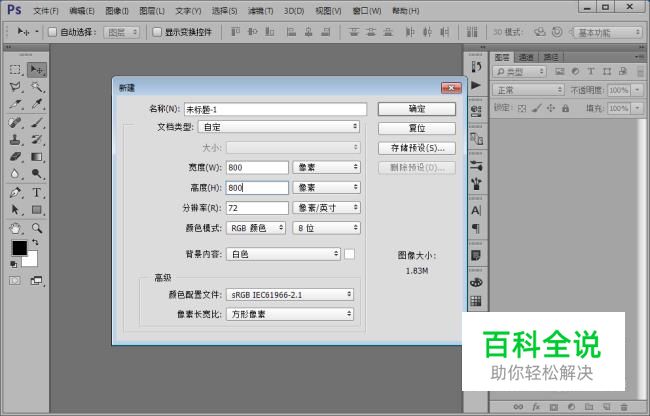The height and width of the screenshot is (416, 650).
Task: Click the 确定 button
Action: (x=417, y=109)
